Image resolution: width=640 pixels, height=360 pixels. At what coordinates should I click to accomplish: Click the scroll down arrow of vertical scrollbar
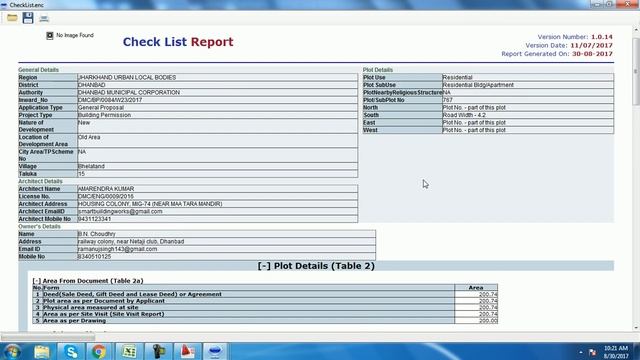click(x=636, y=328)
